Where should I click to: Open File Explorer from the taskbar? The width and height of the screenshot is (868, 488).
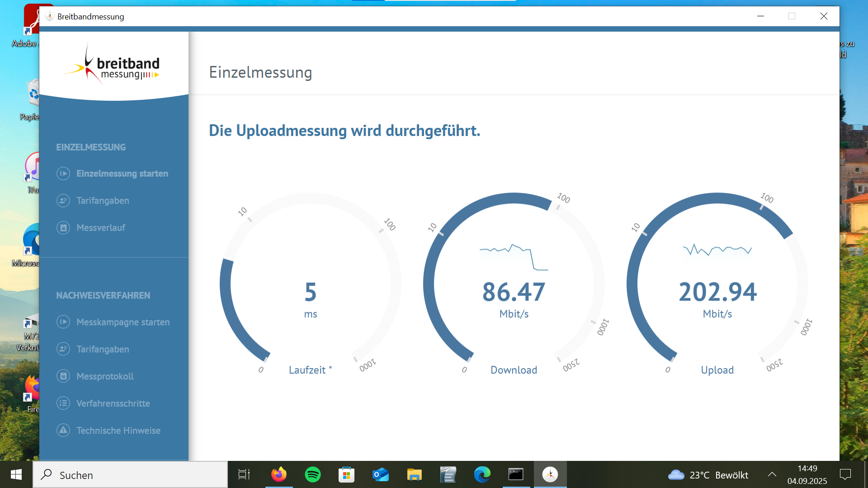[415, 474]
